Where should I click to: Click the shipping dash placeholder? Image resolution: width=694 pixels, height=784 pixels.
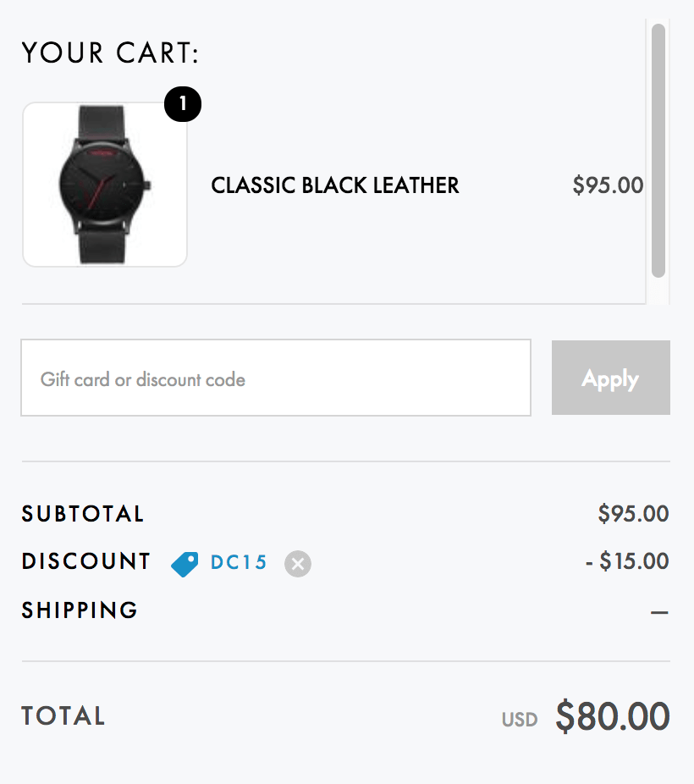[659, 612]
